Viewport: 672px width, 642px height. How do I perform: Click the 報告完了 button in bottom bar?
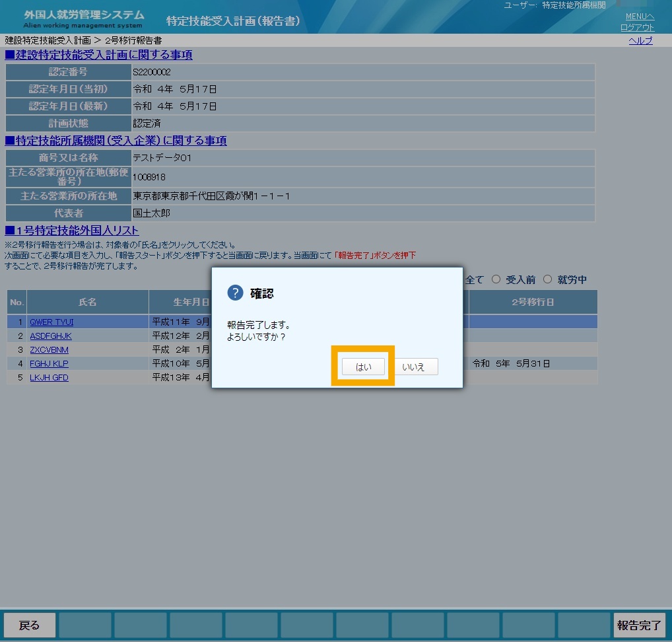point(639,625)
